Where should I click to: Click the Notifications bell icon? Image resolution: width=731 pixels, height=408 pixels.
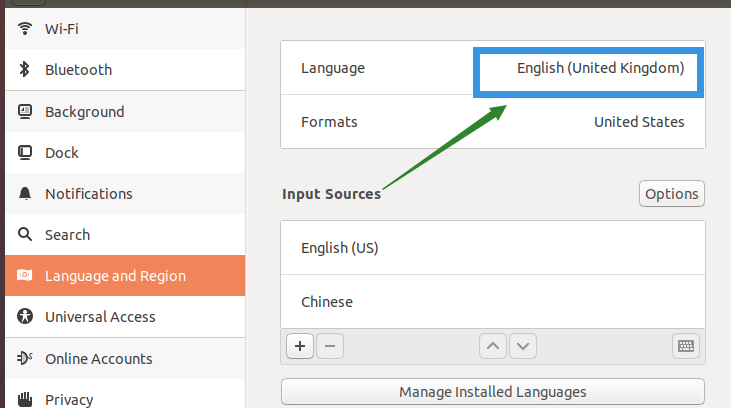(25, 194)
